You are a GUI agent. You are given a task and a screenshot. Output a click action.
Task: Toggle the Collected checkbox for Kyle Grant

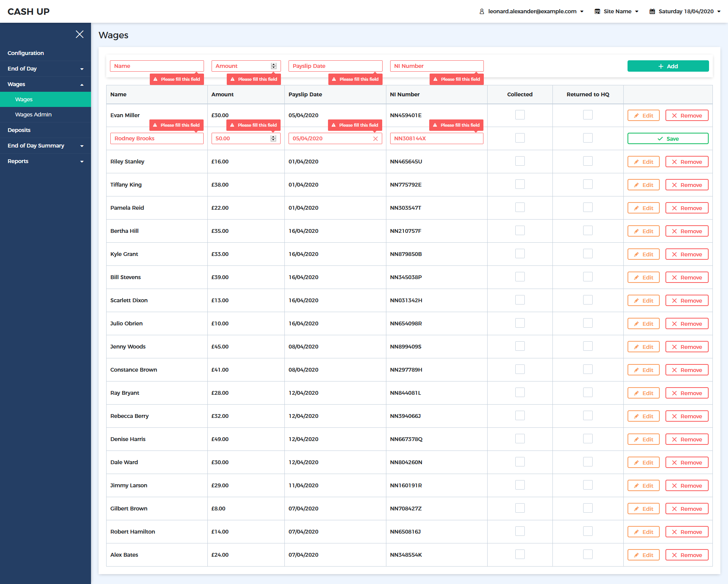point(520,254)
